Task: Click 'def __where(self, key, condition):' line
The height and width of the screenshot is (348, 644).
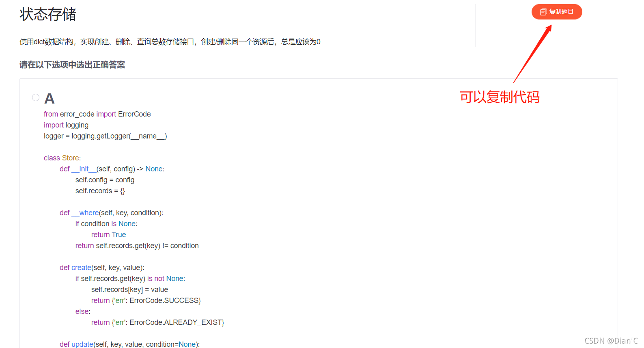Action: point(112,213)
